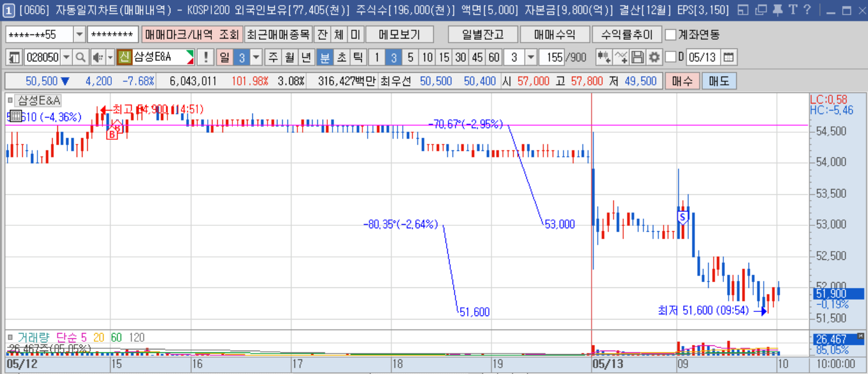Click the floppy disk save icon

[638, 57]
